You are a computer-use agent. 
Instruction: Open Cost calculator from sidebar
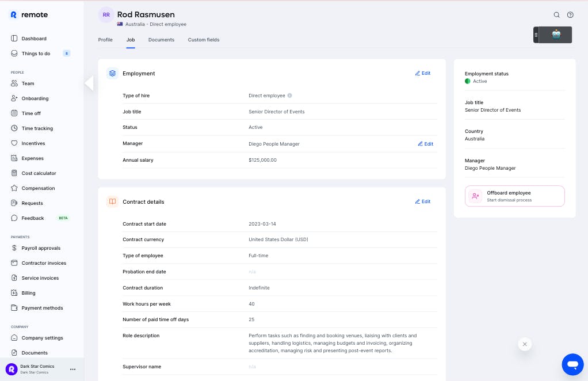pyautogui.click(x=38, y=173)
